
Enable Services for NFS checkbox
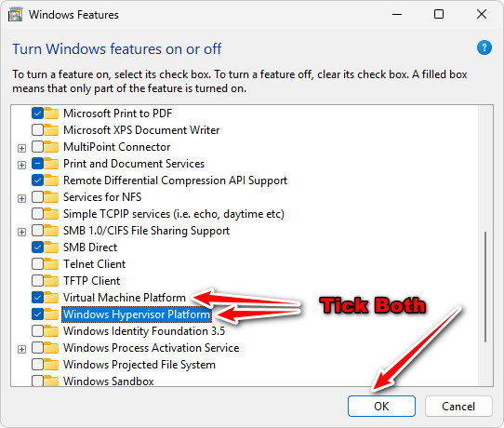[x=37, y=197]
